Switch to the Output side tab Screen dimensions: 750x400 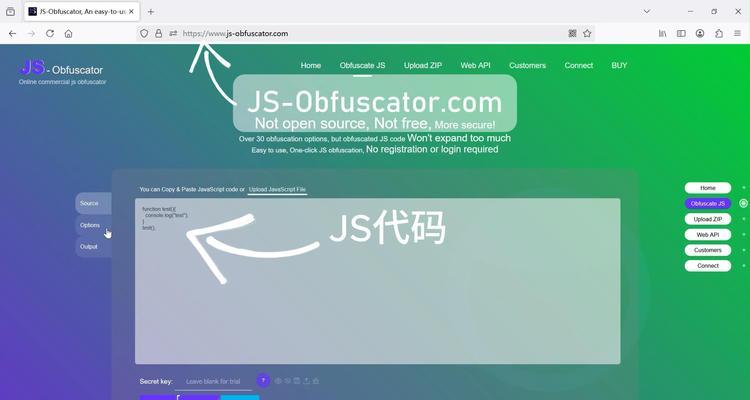(93, 246)
